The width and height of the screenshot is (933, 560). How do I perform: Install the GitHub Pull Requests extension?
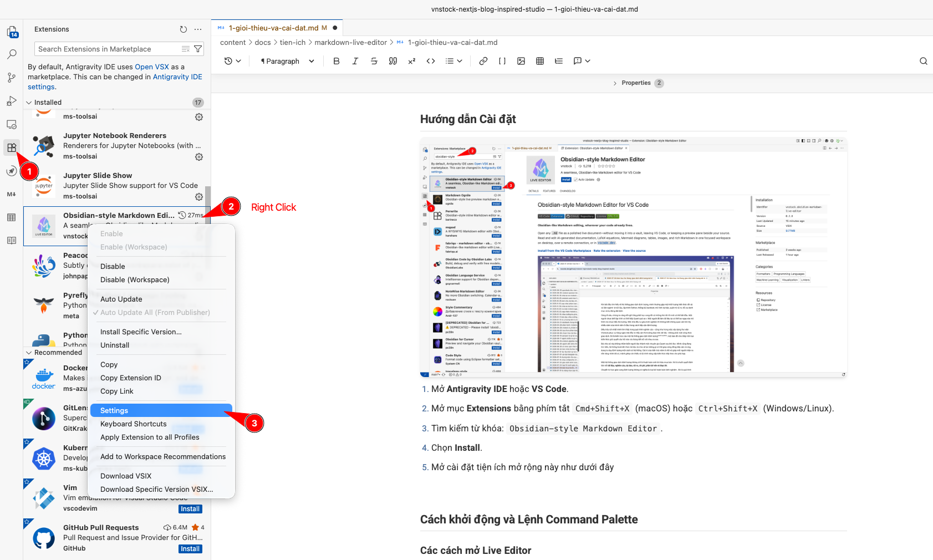(x=190, y=549)
